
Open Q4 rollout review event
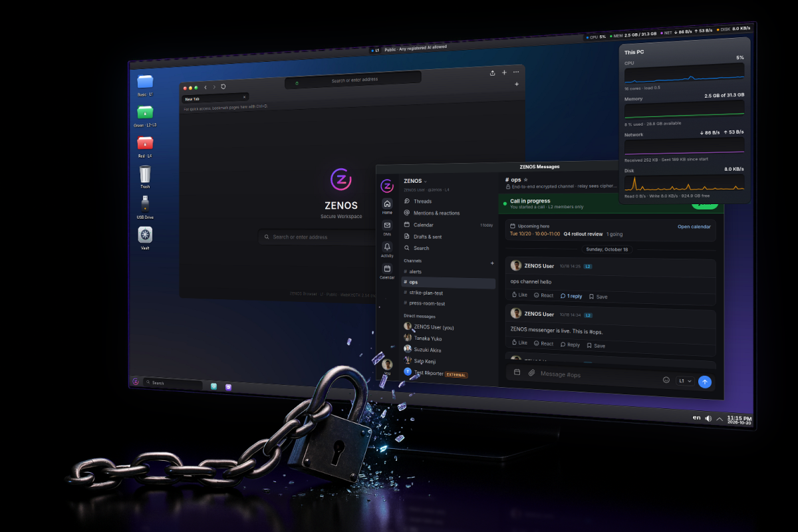[x=583, y=234]
